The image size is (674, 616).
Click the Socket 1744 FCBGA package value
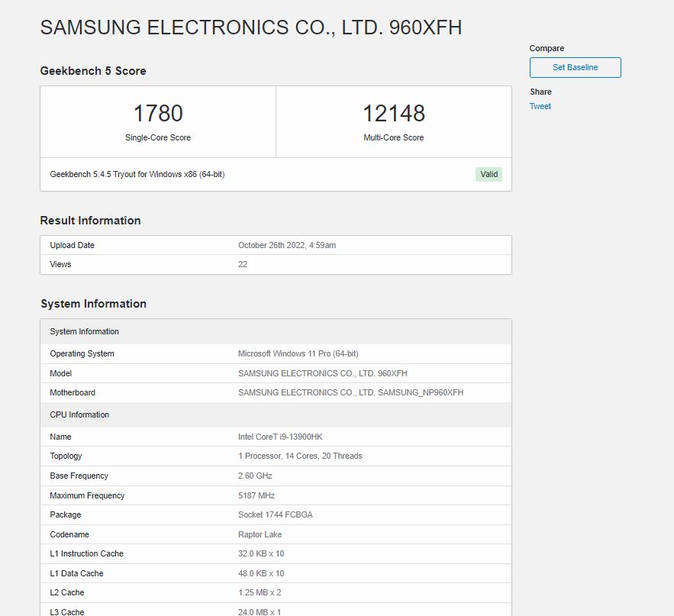click(x=275, y=514)
